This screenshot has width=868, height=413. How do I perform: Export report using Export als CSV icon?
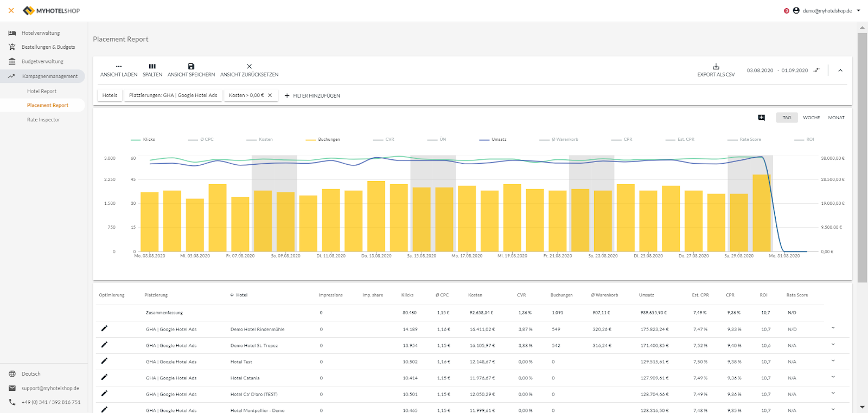[x=716, y=67]
